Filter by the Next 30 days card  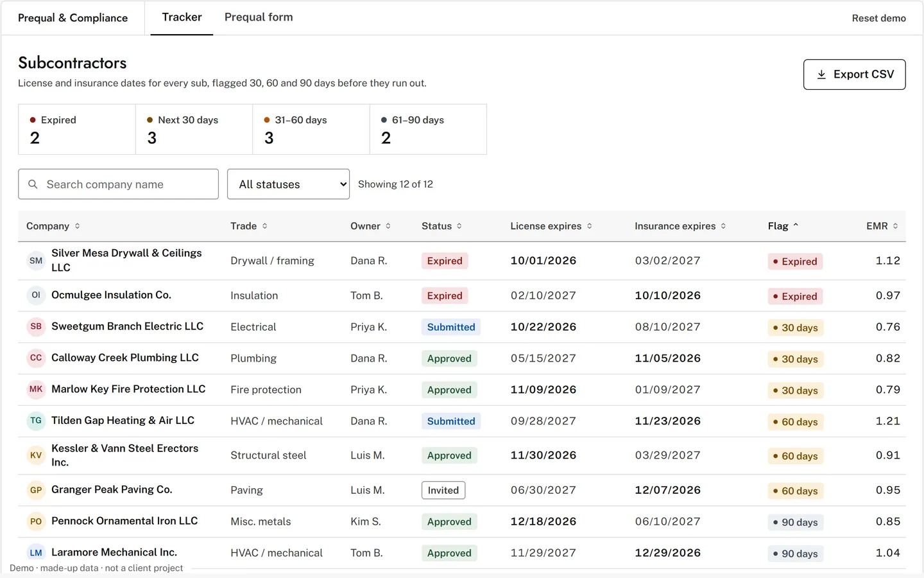pyautogui.click(x=194, y=129)
